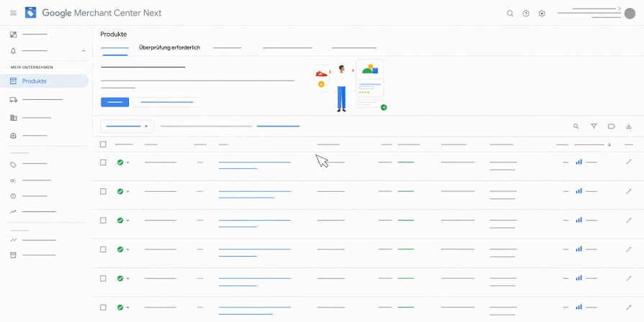Viewport: 644px width, 322px height.
Task: Open the fourth tab on the Produkte page
Action: pyautogui.click(x=288, y=48)
